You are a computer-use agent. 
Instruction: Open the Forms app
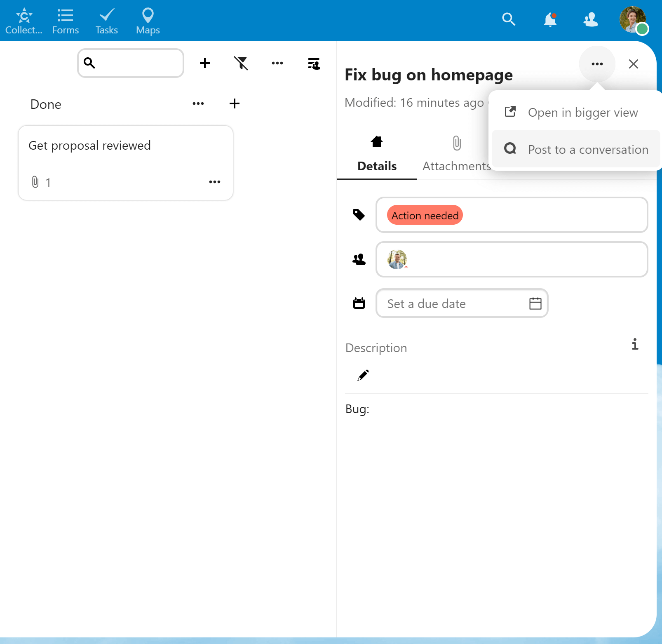(x=65, y=21)
